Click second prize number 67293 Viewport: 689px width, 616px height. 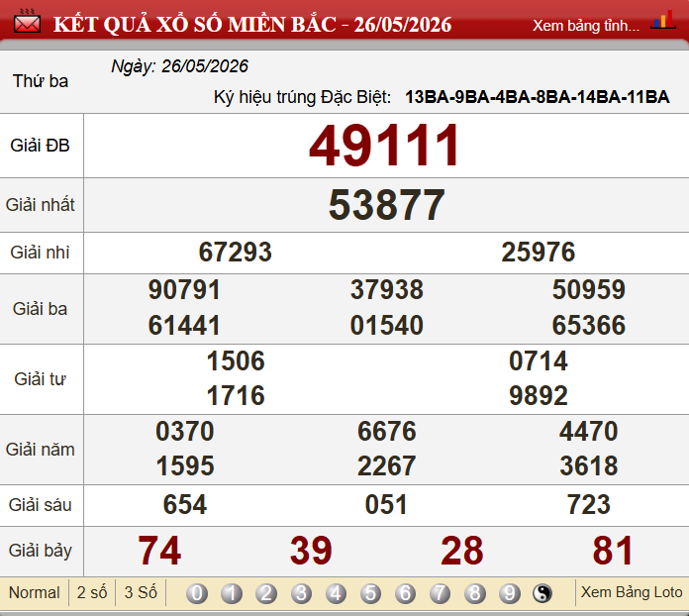click(235, 252)
